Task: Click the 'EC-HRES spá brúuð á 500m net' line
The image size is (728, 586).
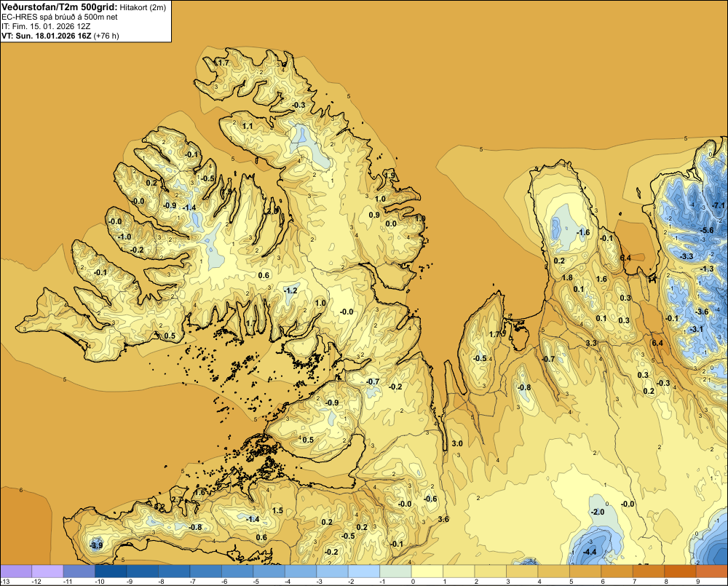Action: coord(60,17)
